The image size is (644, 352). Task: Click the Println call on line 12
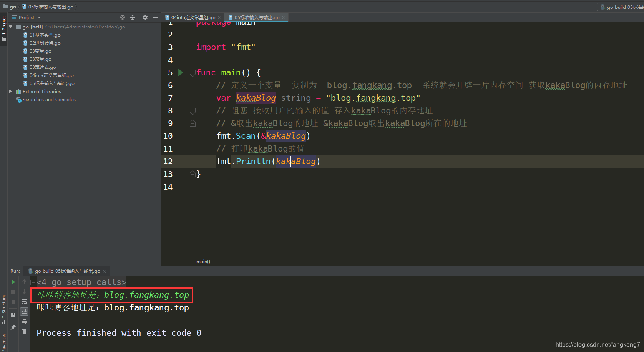pyautogui.click(x=253, y=162)
